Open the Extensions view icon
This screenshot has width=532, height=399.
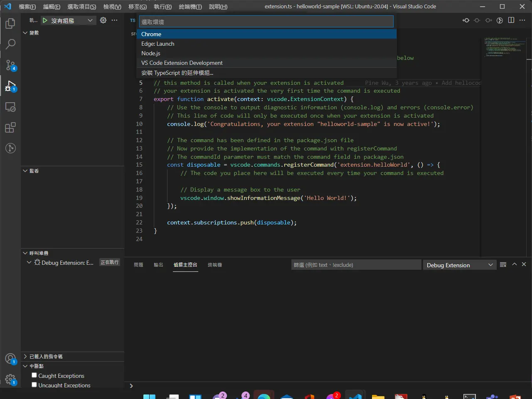point(10,127)
